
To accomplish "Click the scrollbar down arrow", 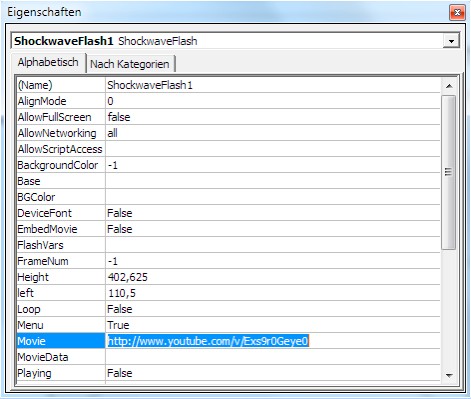I will 449,376.
